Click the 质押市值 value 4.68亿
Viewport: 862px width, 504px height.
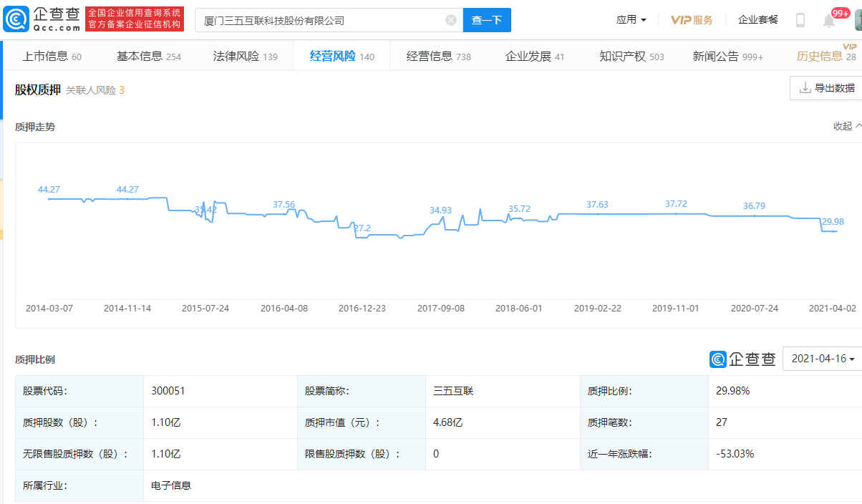click(x=448, y=422)
